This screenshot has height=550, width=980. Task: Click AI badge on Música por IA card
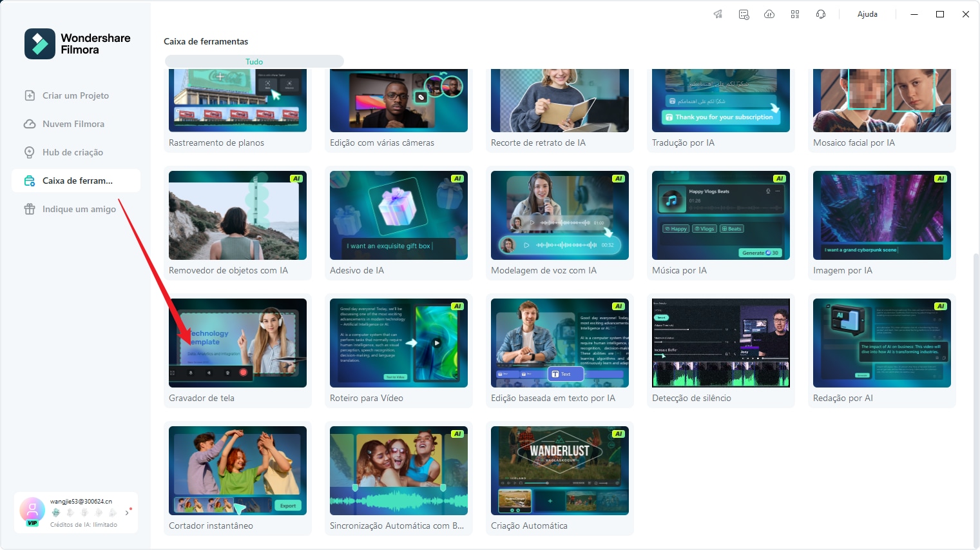pyautogui.click(x=780, y=179)
